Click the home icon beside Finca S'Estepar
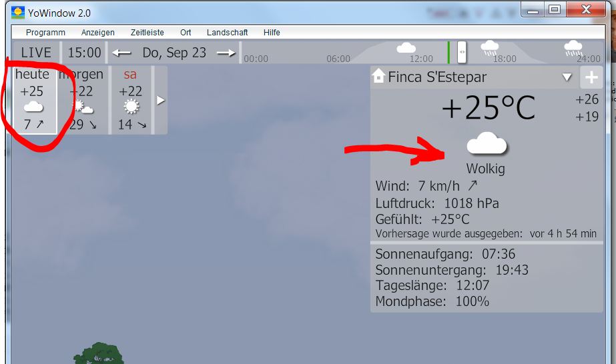 coord(378,76)
